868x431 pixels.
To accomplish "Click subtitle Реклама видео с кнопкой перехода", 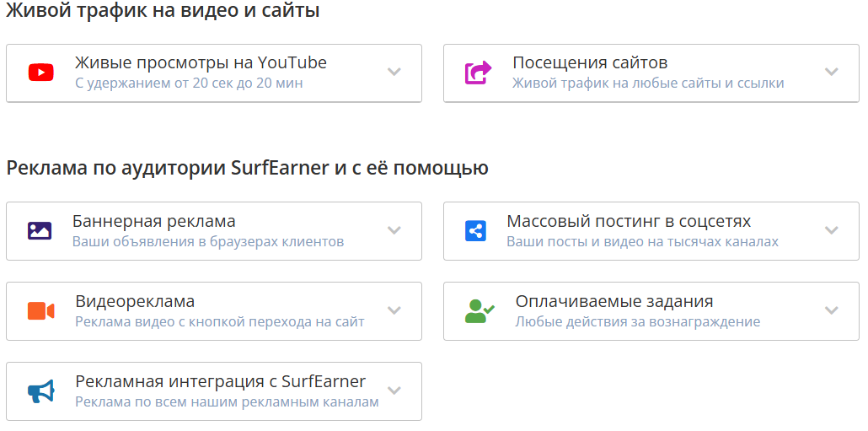I will pyautogui.click(x=219, y=321).
